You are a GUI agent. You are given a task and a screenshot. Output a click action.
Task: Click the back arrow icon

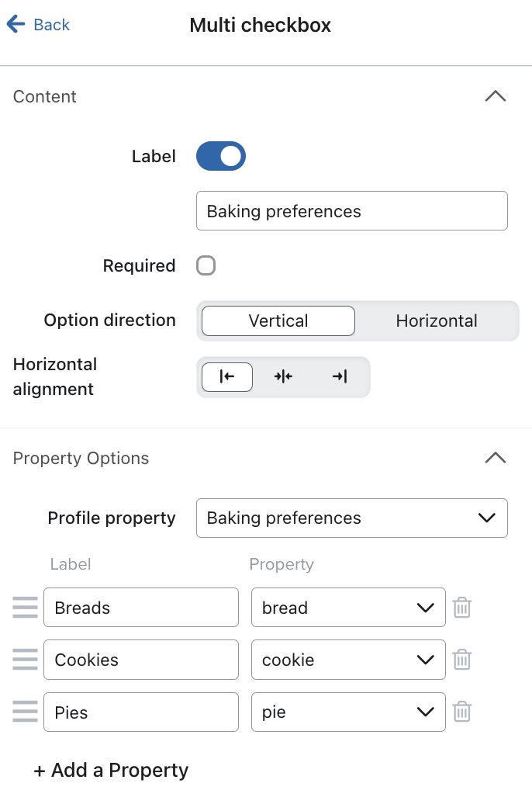coord(16,24)
